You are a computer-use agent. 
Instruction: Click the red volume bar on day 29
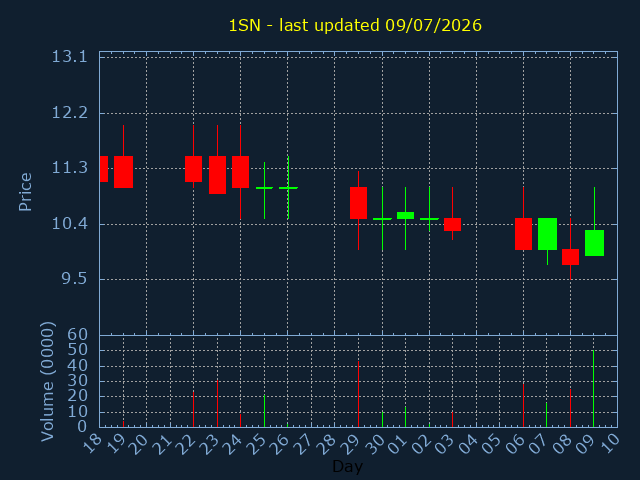tap(358, 394)
